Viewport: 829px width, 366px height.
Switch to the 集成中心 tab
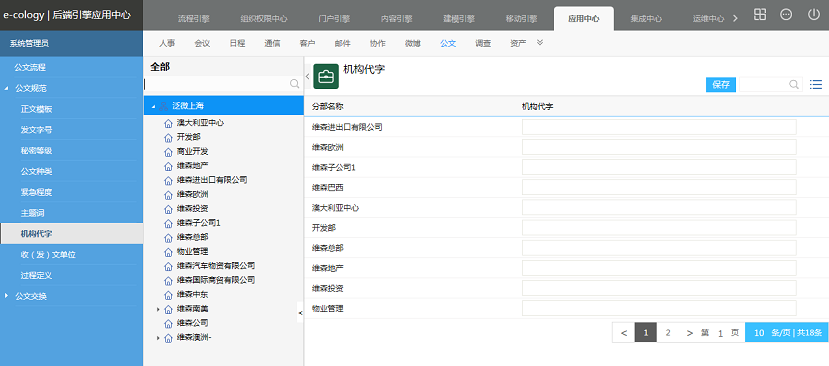tap(646, 19)
